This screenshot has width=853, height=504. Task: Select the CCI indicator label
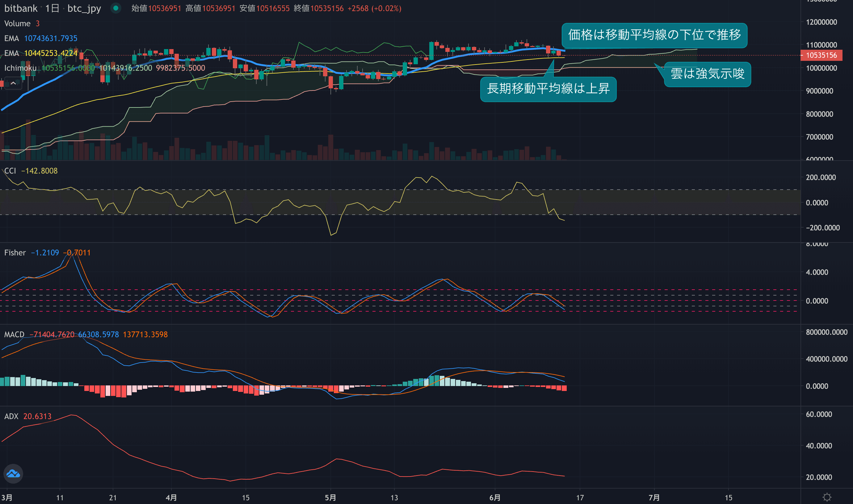[x=10, y=171]
